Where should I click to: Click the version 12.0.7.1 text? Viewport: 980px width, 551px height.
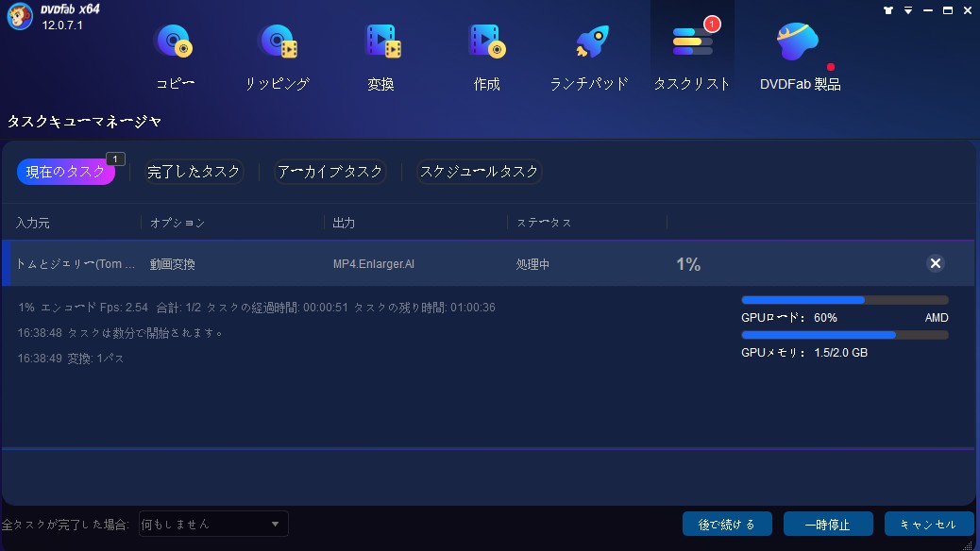(x=62, y=25)
